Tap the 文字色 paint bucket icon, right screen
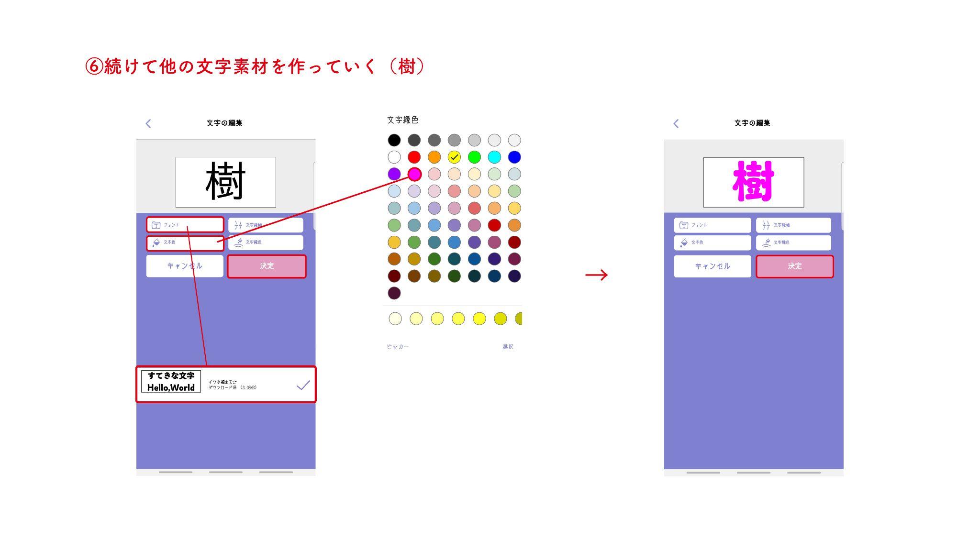Image resolution: width=980 pixels, height=551 pixels. 684,242
